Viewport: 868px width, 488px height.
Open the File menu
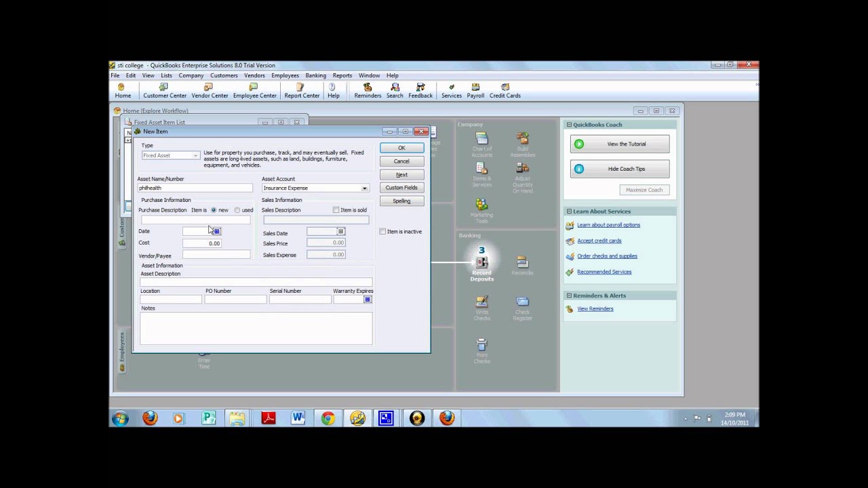(115, 75)
